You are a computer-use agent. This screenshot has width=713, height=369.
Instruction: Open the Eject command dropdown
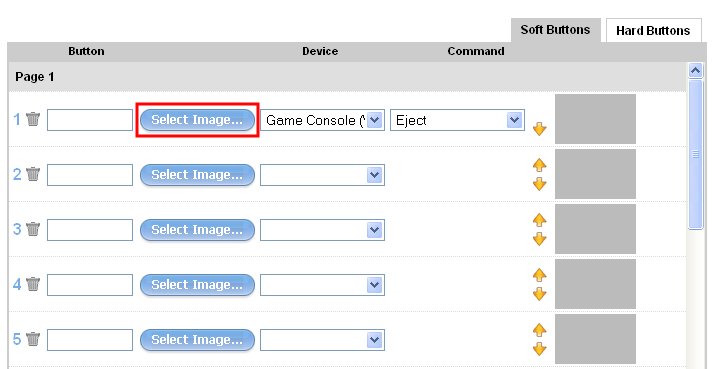pyautogui.click(x=457, y=120)
